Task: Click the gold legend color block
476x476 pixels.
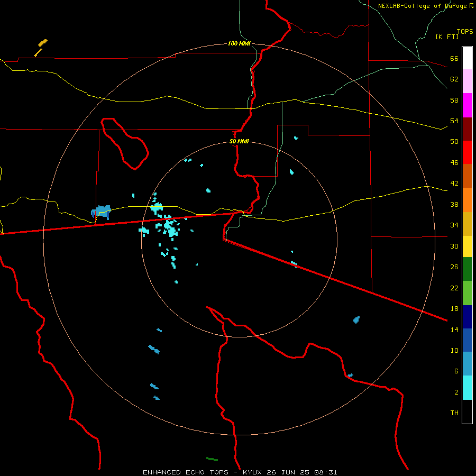Action: tap(467, 224)
